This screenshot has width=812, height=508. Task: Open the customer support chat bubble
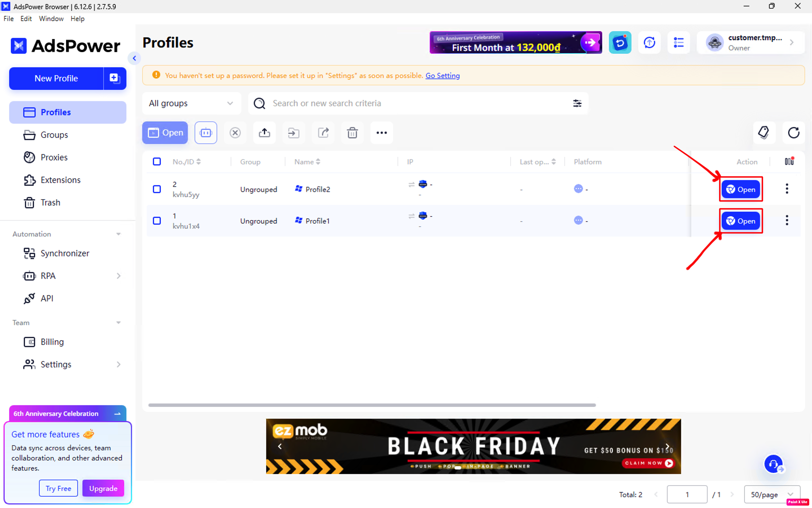tap(773, 464)
